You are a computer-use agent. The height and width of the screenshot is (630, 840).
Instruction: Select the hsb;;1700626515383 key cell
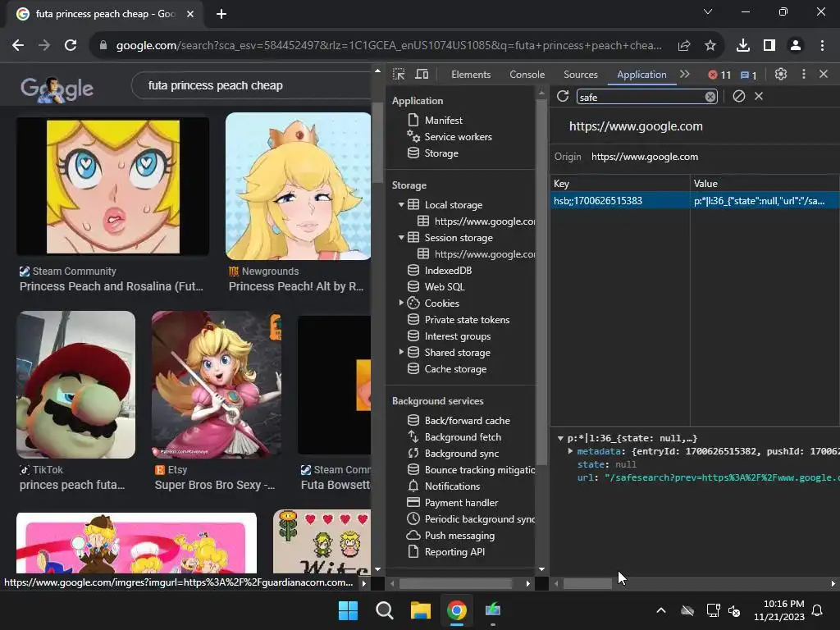coord(620,201)
